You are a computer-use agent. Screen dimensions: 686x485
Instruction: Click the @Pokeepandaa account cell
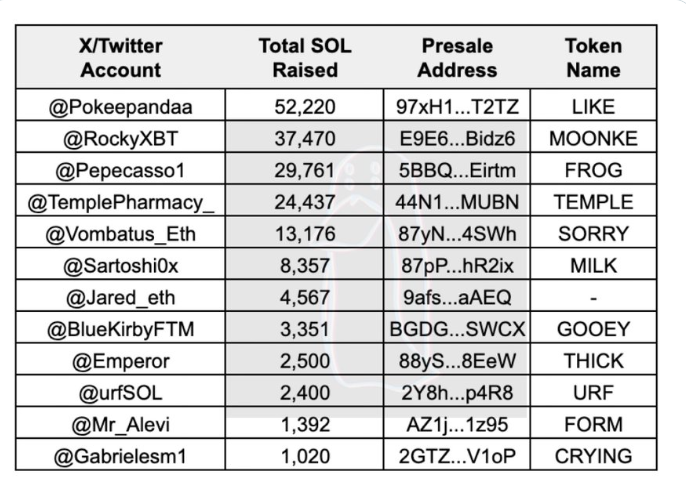[121, 106]
